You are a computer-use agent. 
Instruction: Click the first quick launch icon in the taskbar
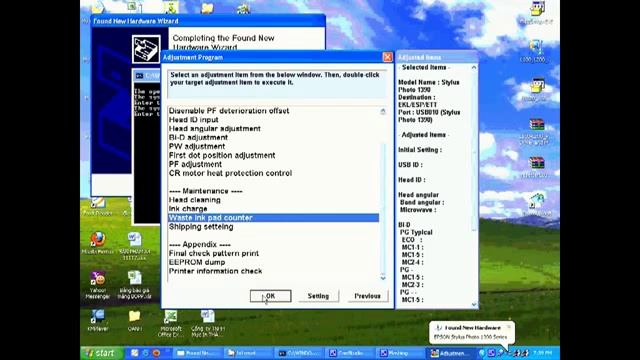(134, 353)
